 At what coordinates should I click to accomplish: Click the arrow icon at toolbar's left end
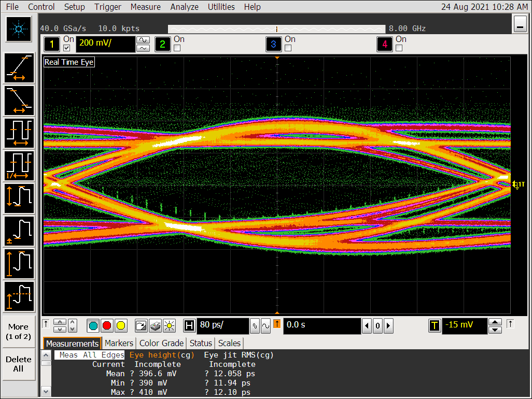coord(46,324)
